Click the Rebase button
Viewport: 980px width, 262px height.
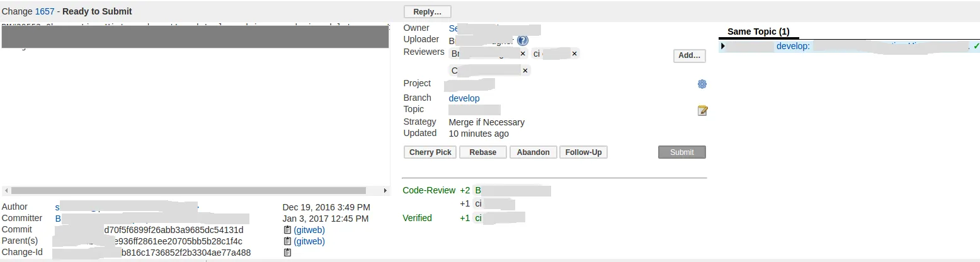coord(483,152)
